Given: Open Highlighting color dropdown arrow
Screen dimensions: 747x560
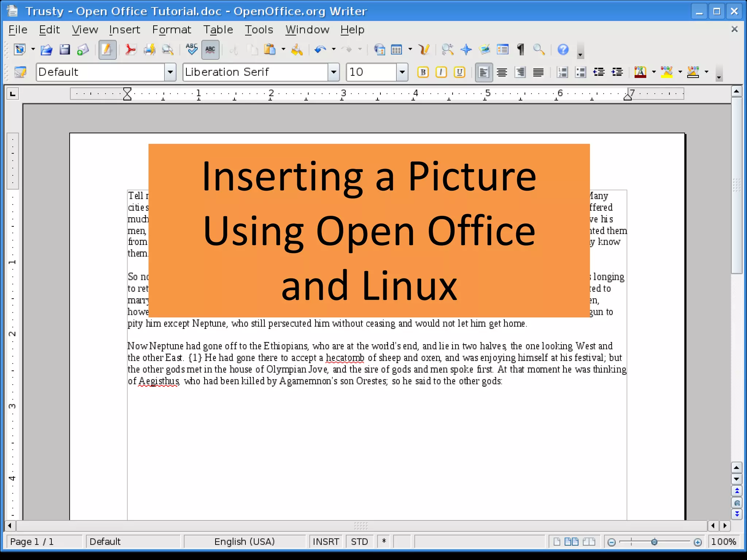Looking at the screenshot, I should pos(680,72).
